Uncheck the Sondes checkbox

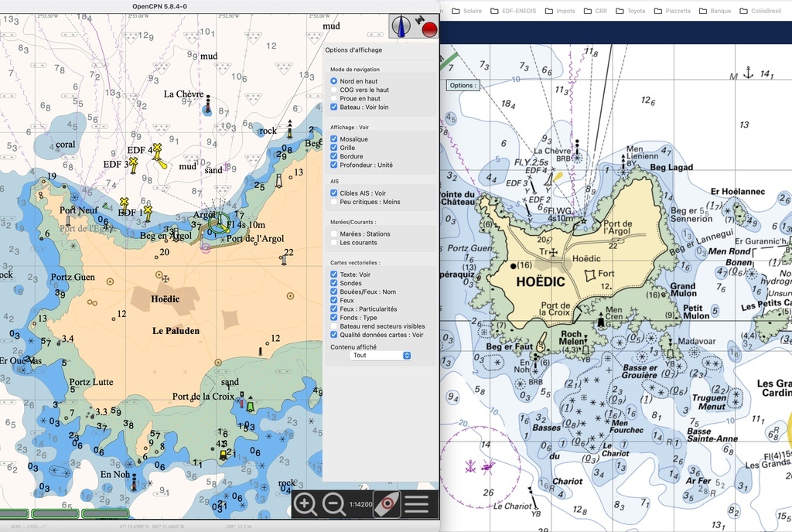(x=334, y=283)
